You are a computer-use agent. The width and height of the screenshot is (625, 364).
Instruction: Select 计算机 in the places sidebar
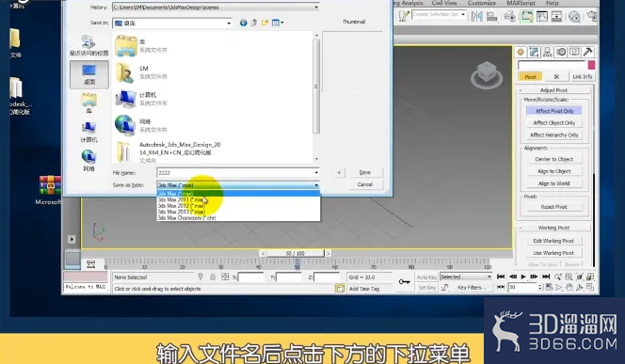point(88,133)
